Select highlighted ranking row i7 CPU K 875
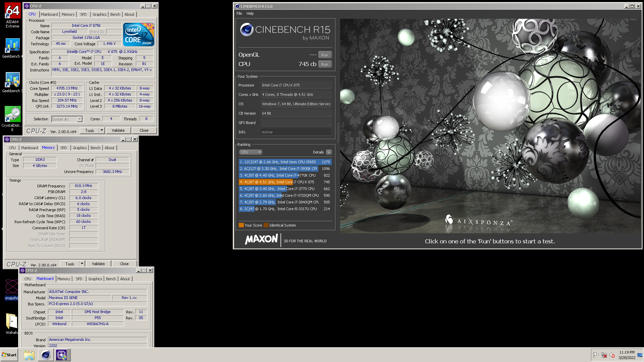The height and width of the screenshot is (362, 644). pos(285,182)
